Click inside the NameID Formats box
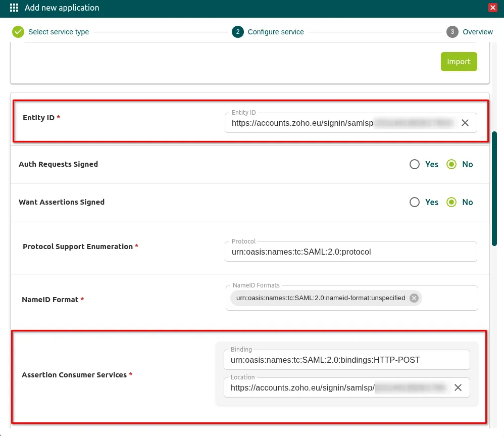Screen dimensions: 504x436 point(351,298)
